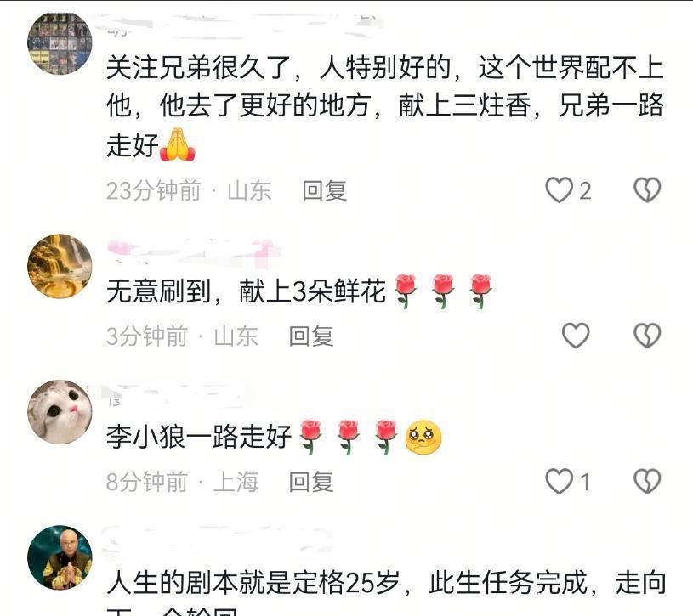The height and width of the screenshot is (616, 693).
Task: Dislike the 无意刷到 three flowers comment
Action: pyautogui.click(x=647, y=336)
